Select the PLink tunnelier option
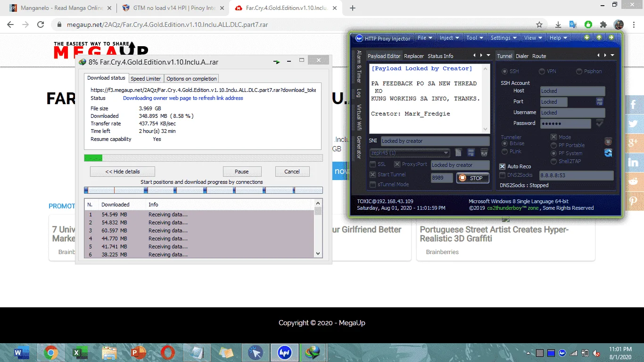Image resolution: width=644 pixels, height=362 pixels. (505, 151)
